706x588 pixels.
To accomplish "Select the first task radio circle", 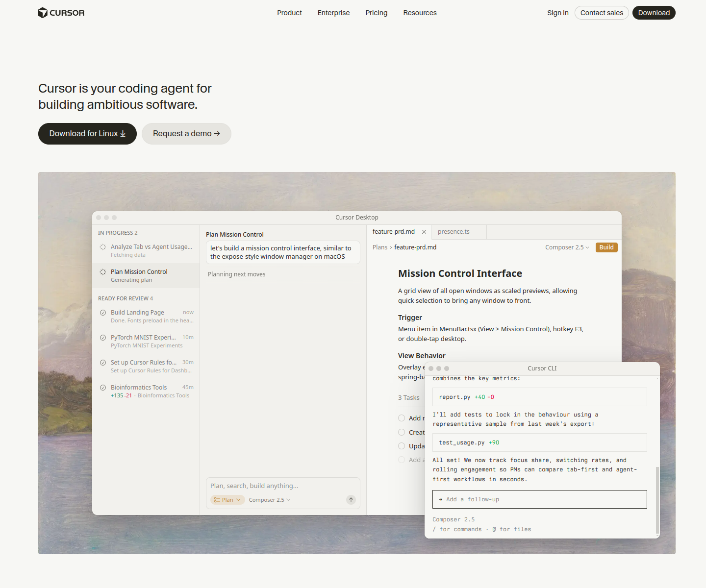I will coord(402,418).
